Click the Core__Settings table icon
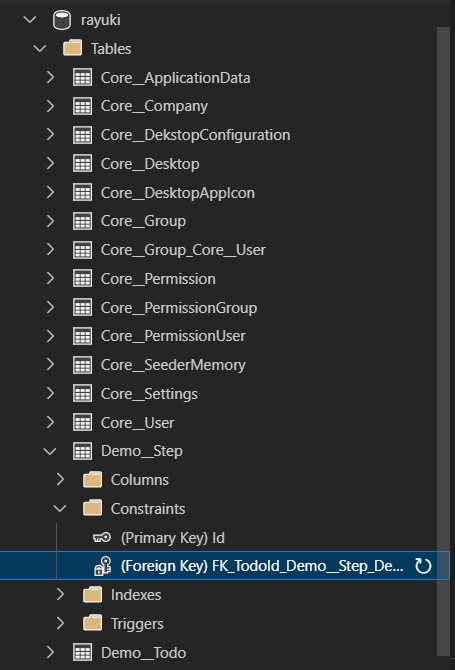455x670 pixels. point(82,394)
